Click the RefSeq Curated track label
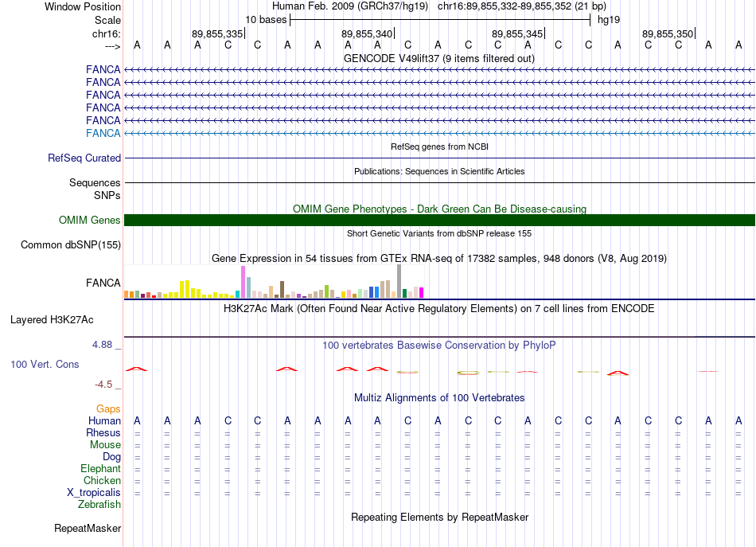Viewport: 756px width, 547px height. pos(84,158)
